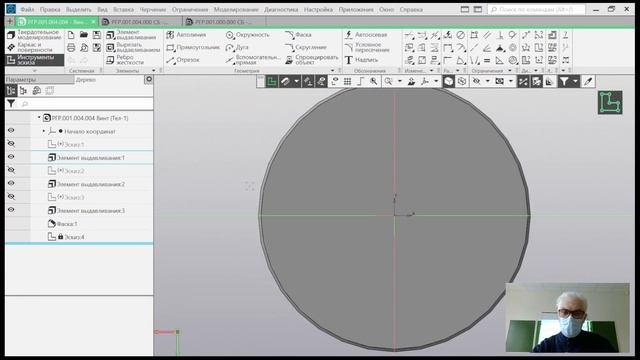Select the Каркас и поверхности toolbar set
The image size is (640, 360).
coord(34,47)
